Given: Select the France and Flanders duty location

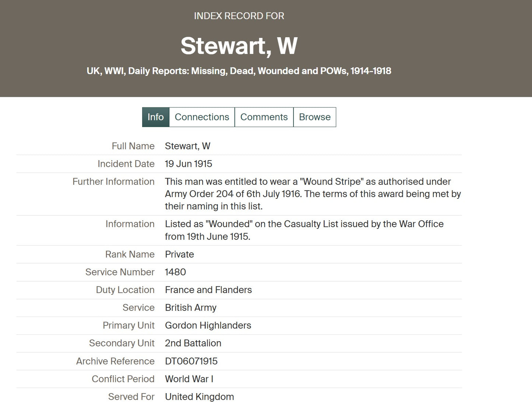Looking at the screenshot, I should [x=208, y=290].
